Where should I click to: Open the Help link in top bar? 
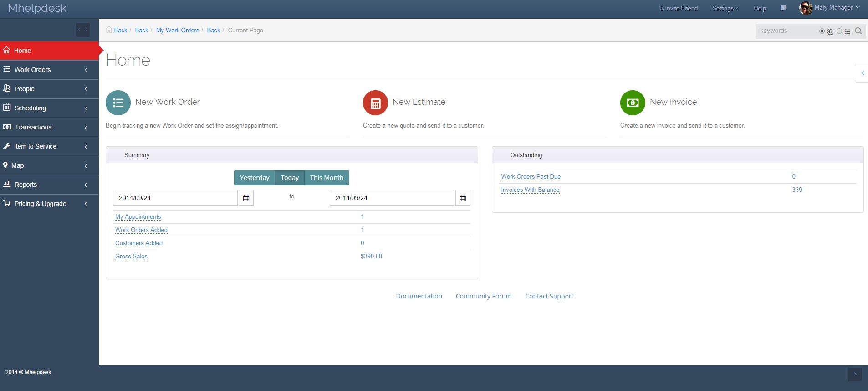coord(760,8)
